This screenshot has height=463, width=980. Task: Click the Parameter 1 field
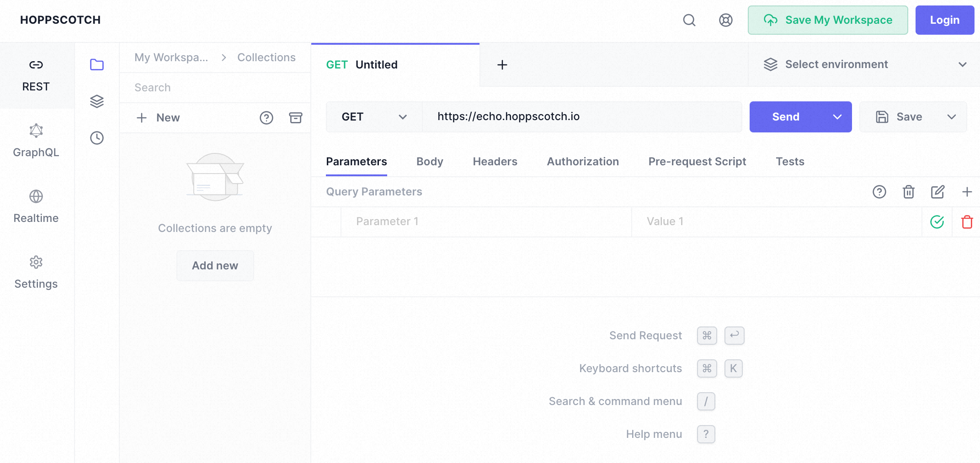click(x=486, y=222)
